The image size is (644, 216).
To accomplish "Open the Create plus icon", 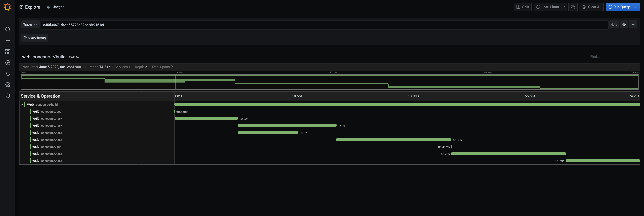I will [8, 40].
